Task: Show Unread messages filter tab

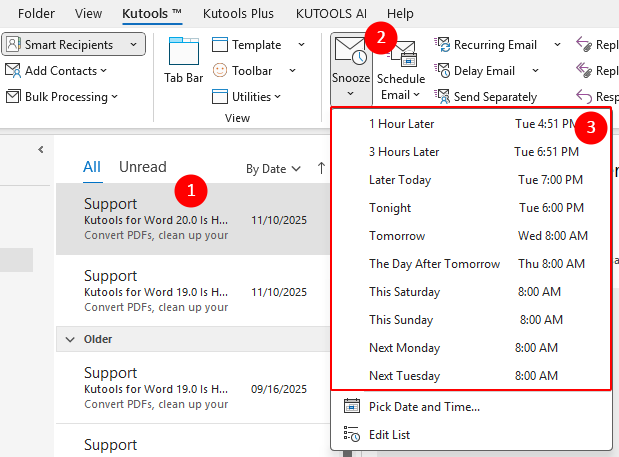Action: tap(143, 167)
